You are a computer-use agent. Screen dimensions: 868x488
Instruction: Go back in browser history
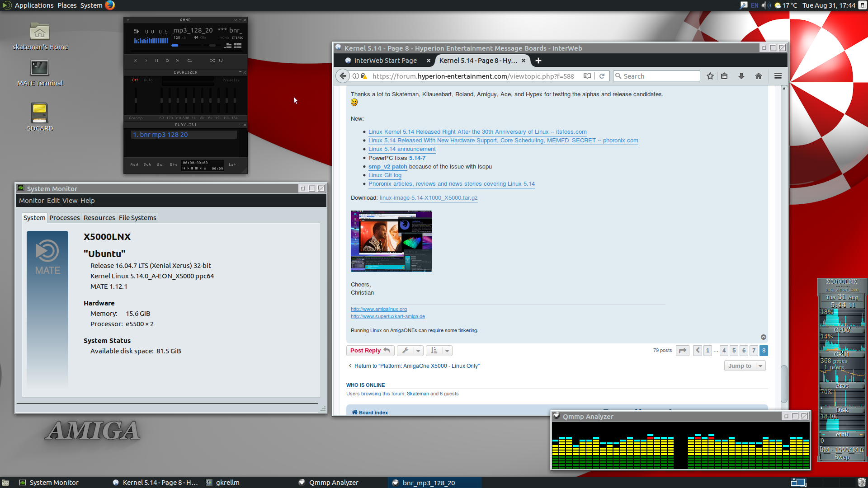tap(343, 76)
